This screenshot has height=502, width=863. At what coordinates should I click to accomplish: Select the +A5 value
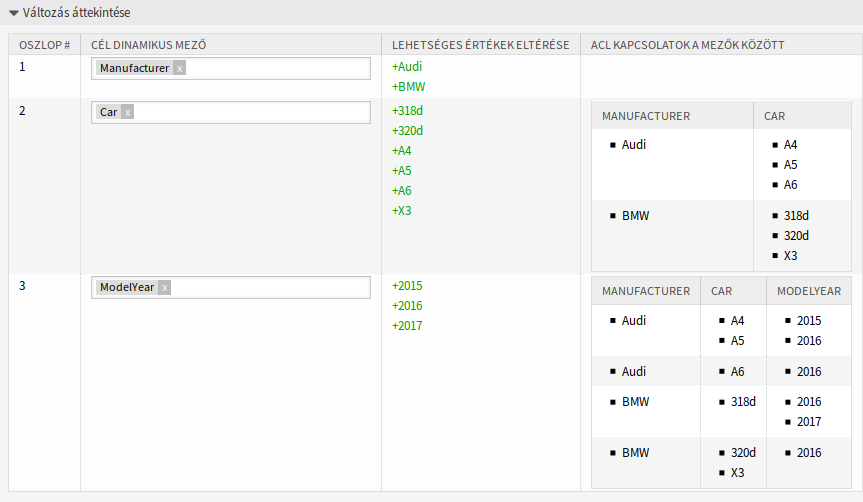point(401,171)
